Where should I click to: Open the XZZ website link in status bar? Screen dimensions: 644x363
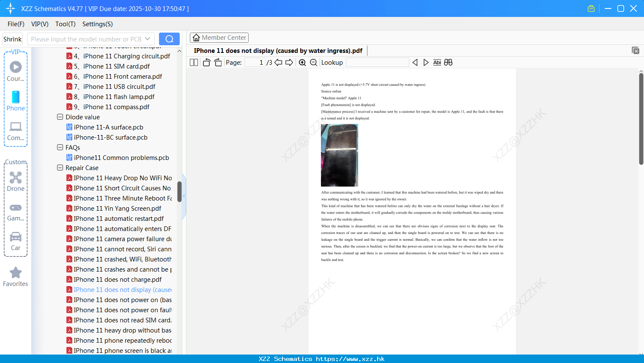(350, 359)
